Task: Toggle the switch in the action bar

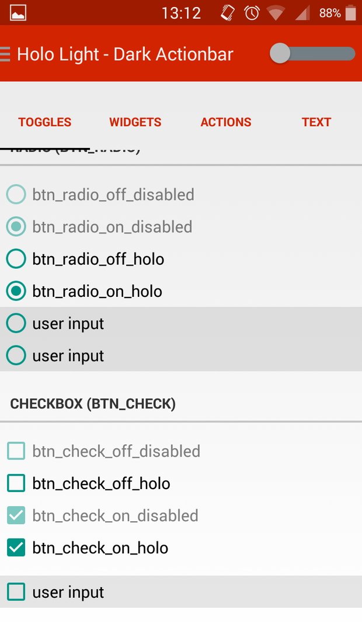Action: coord(312,54)
